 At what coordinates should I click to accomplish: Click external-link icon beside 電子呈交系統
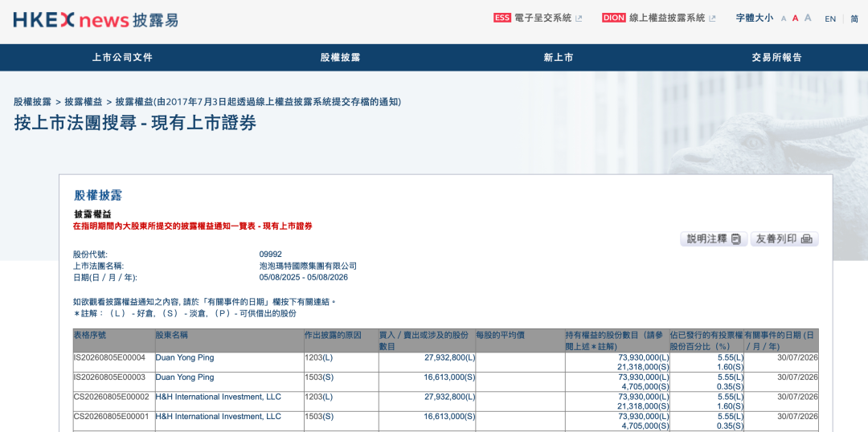[x=579, y=18]
